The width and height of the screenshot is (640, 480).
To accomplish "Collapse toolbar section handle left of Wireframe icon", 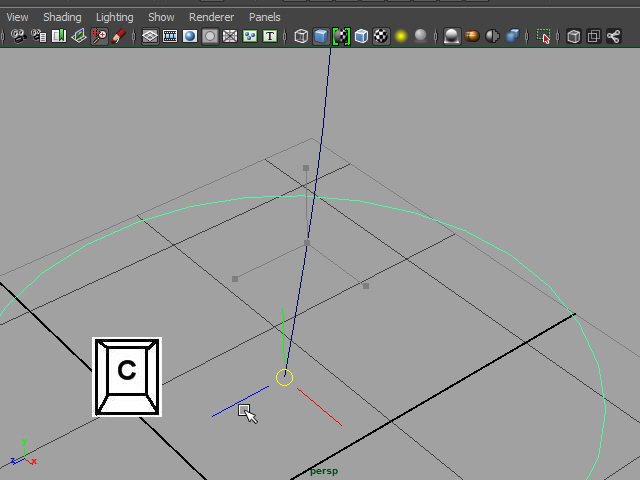I will [x=285, y=36].
